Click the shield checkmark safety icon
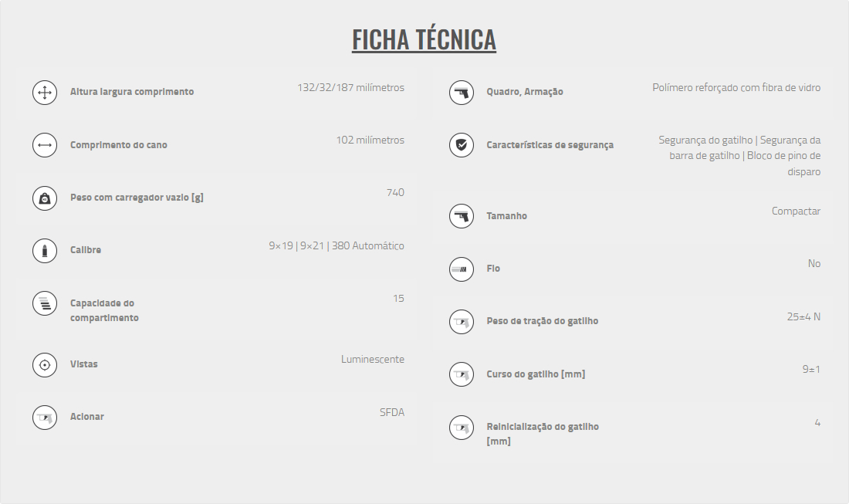Image resolution: width=849 pixels, height=504 pixels. click(x=462, y=145)
